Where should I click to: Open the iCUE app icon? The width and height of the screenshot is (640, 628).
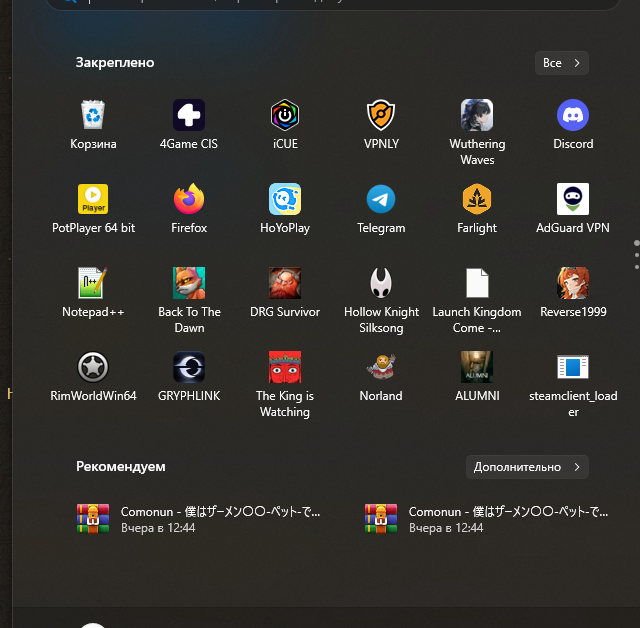point(285,115)
